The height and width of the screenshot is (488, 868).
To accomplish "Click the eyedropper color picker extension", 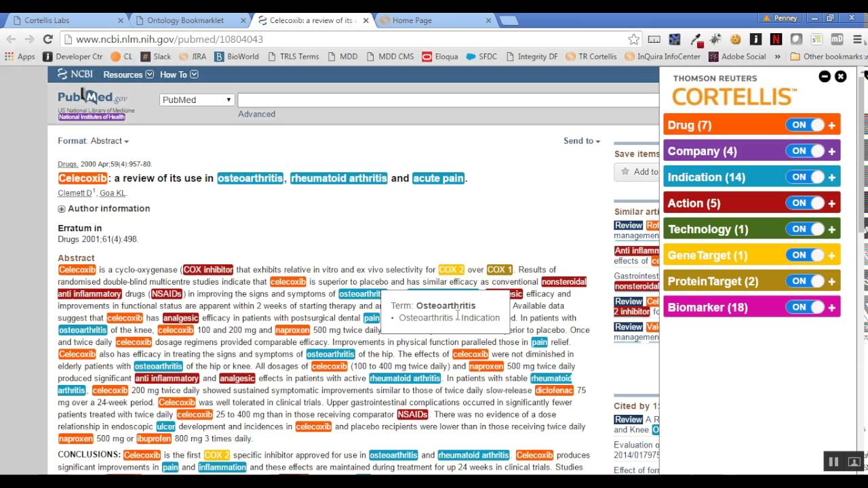I will click(696, 39).
